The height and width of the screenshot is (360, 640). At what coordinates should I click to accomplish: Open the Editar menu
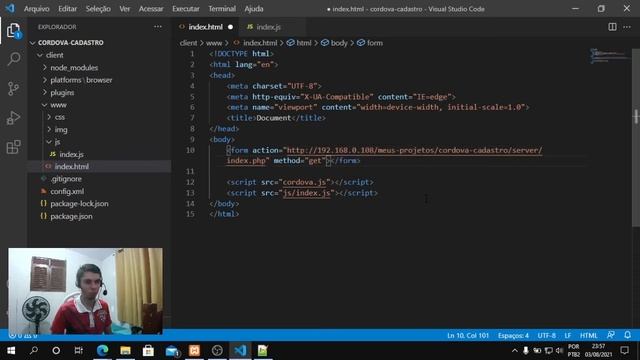(67, 9)
